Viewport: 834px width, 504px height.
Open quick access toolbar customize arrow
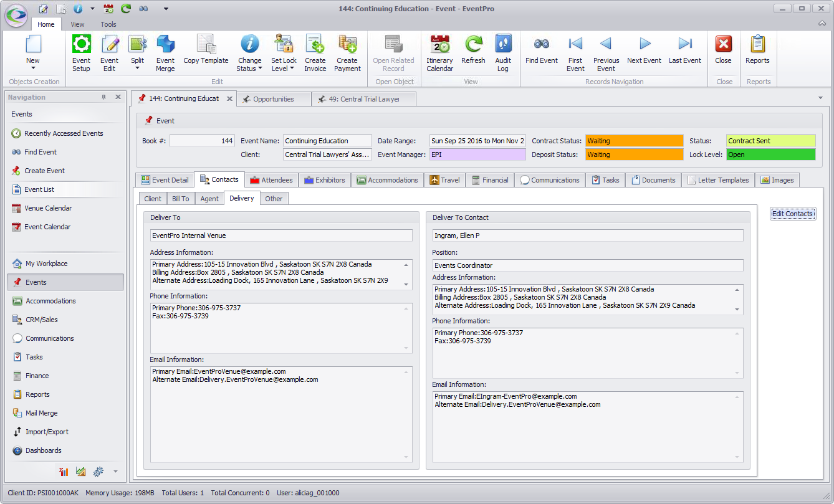[x=166, y=9]
